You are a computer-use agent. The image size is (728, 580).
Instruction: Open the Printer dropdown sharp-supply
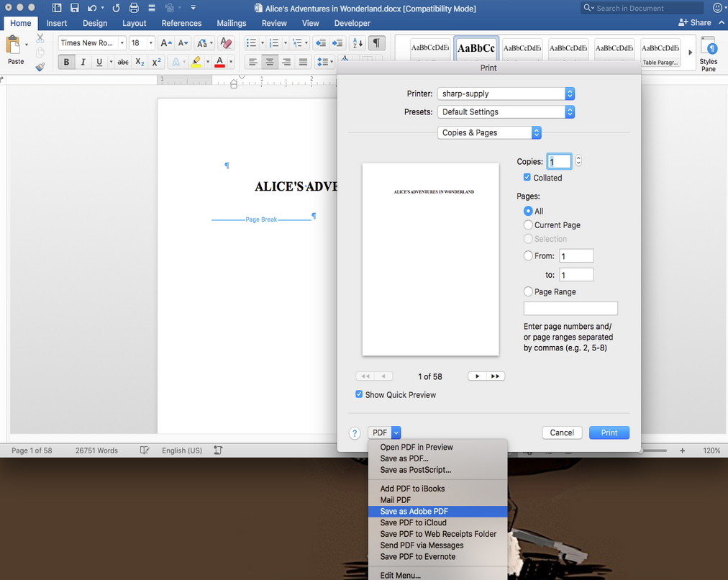pyautogui.click(x=506, y=94)
